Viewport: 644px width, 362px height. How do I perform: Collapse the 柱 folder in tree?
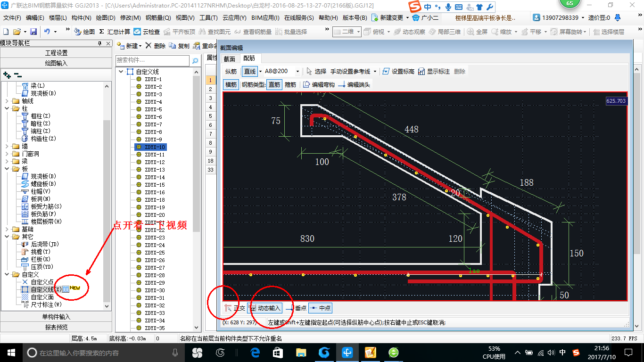click(x=7, y=108)
